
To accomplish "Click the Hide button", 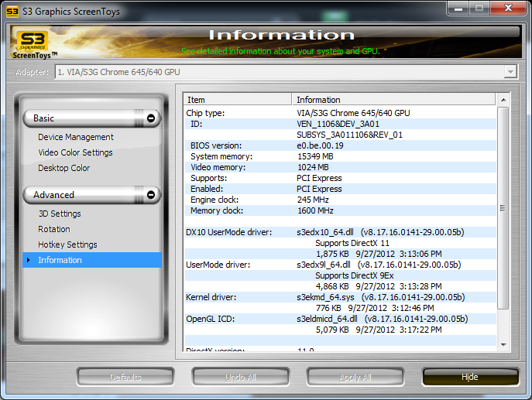I will pyautogui.click(x=470, y=377).
